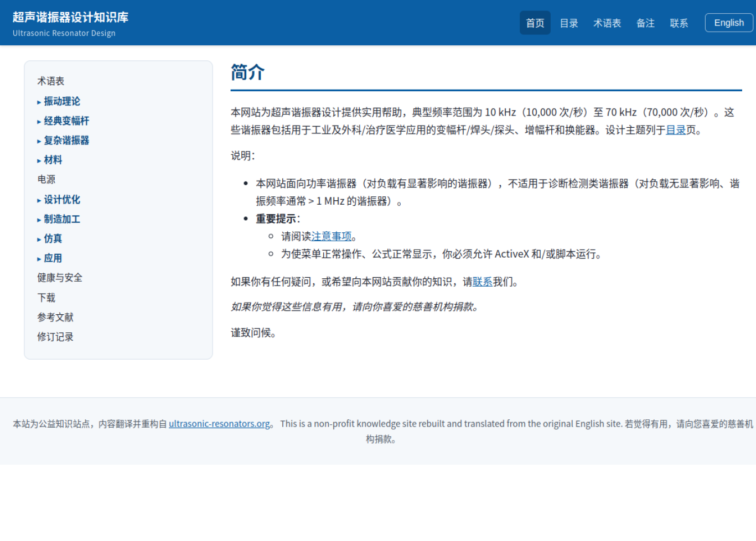Expand the 复杂谐振器 sidebar section
The image size is (756, 541).
click(63, 141)
